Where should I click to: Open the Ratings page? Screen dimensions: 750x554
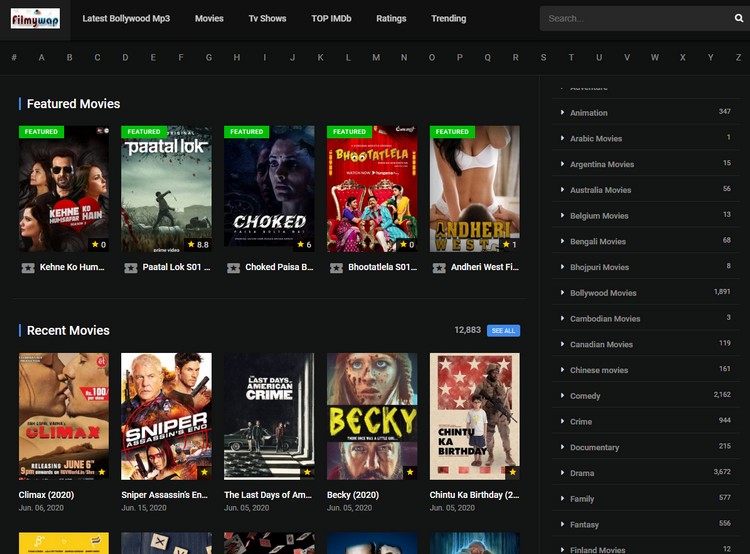click(391, 19)
